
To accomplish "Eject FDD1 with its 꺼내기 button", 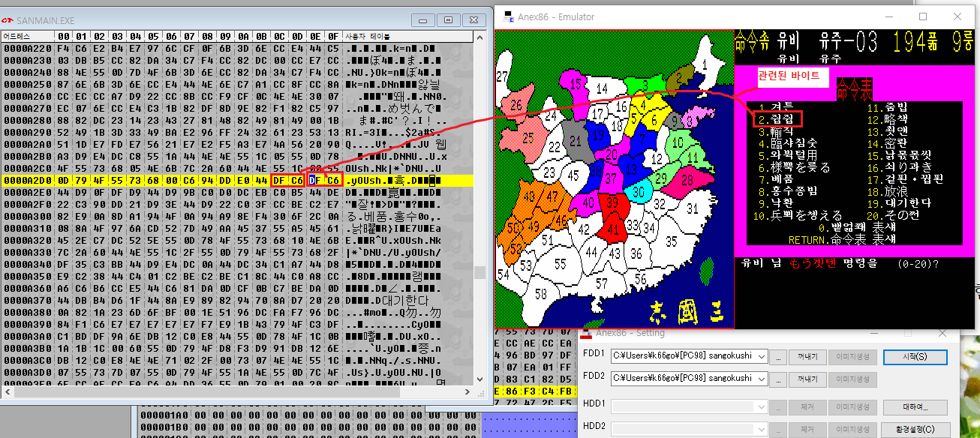I will (807, 356).
